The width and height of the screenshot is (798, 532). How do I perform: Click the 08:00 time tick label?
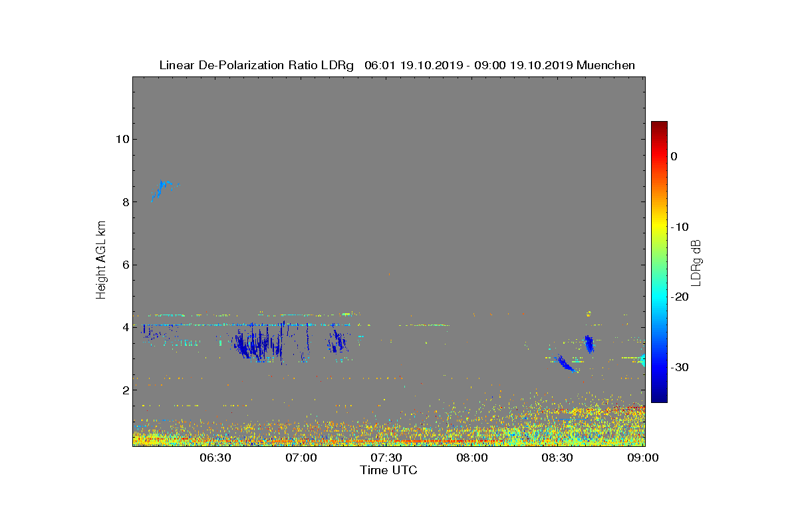tap(472, 458)
